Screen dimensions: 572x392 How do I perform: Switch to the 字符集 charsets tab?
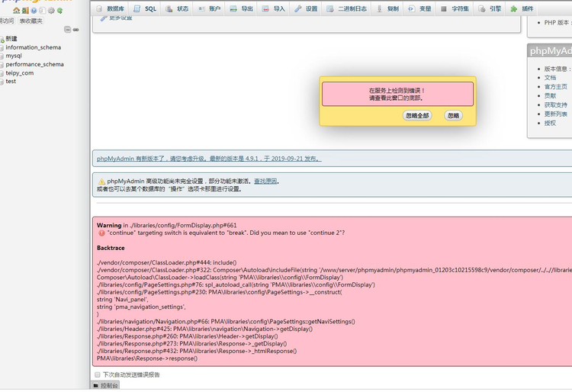click(x=455, y=8)
